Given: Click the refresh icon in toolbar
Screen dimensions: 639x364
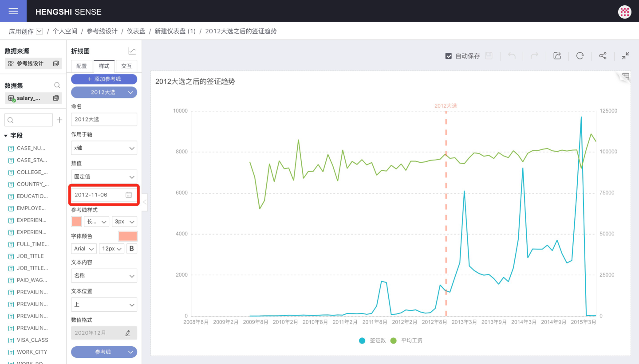Looking at the screenshot, I should [580, 56].
